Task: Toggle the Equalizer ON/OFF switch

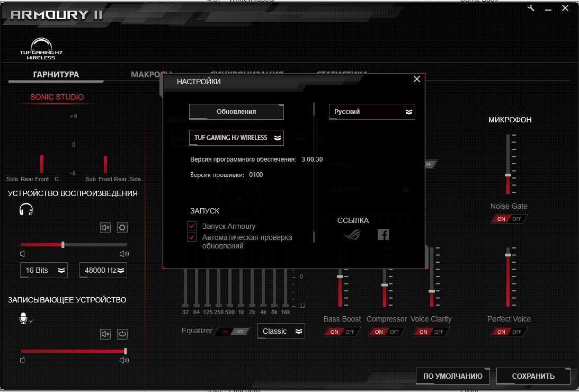Action: tap(233, 332)
